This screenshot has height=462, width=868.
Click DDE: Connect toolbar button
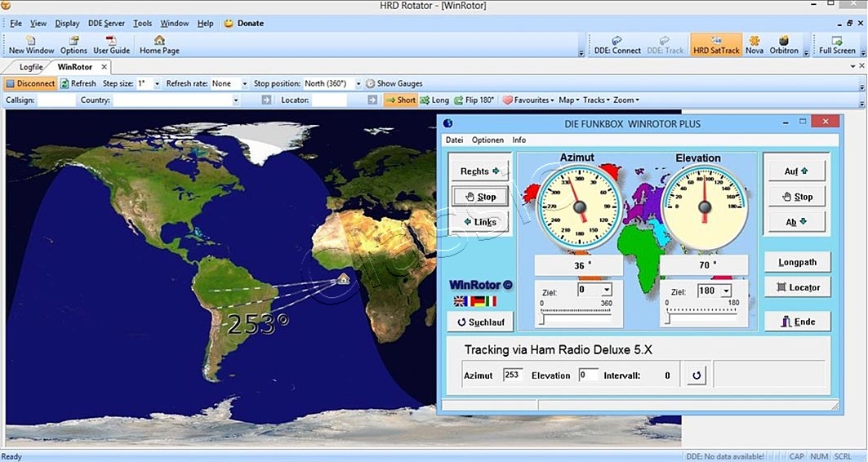(617, 45)
